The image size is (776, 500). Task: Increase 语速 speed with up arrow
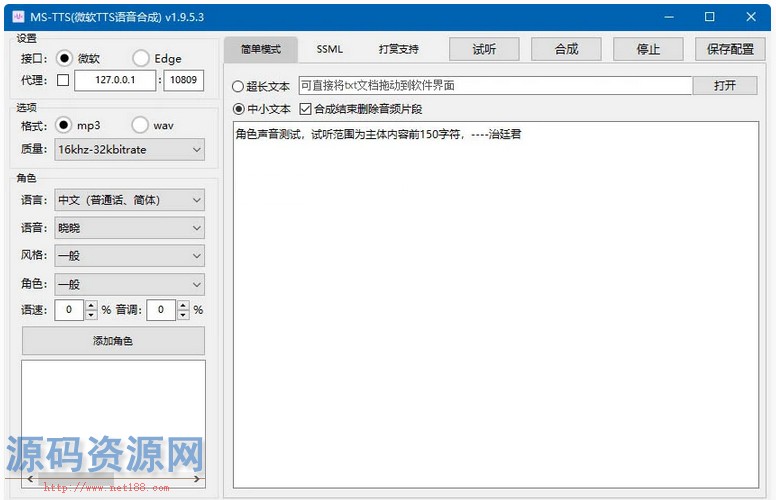[x=91, y=305]
